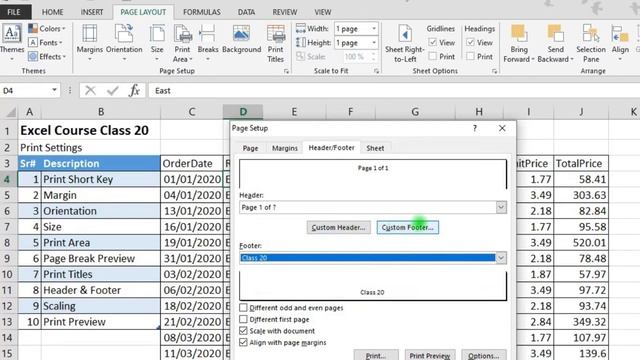Toggle Sheet Right-to-Left
This screenshot has width=640, height=360.
pyautogui.click(x=405, y=42)
